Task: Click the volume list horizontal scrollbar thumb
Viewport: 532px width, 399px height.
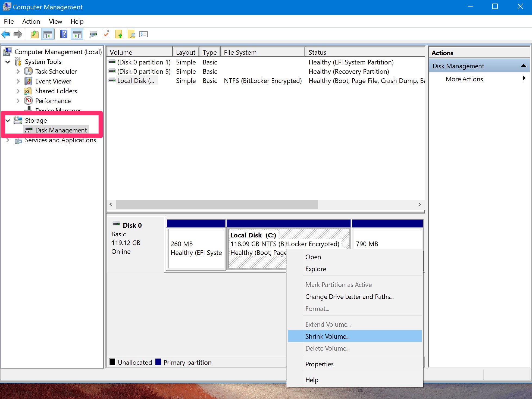Action: coord(217,204)
